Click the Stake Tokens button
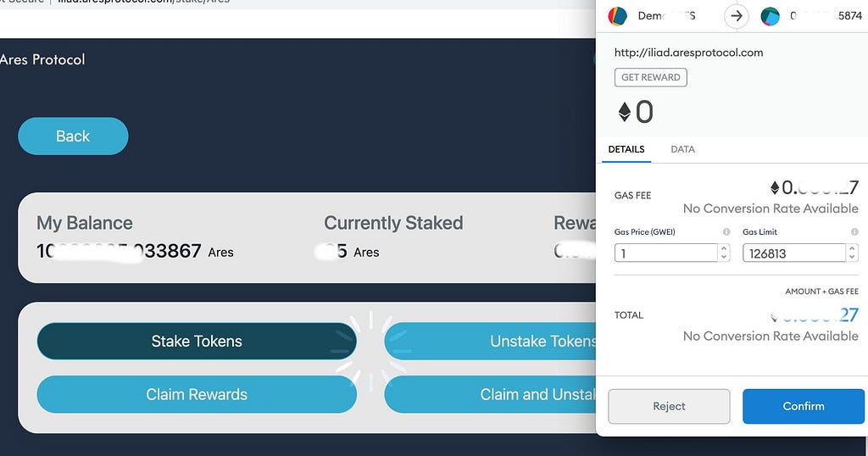This screenshot has height=456, width=868. pos(197,341)
